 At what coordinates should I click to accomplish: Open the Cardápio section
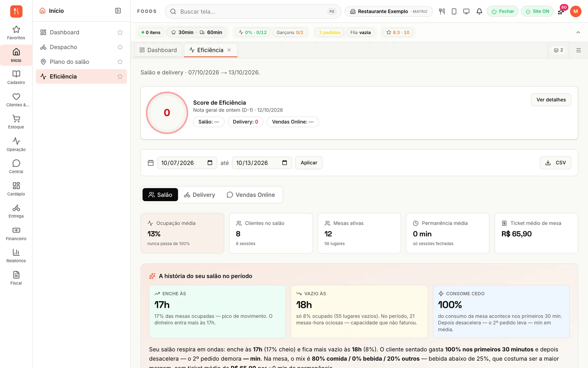(x=16, y=189)
